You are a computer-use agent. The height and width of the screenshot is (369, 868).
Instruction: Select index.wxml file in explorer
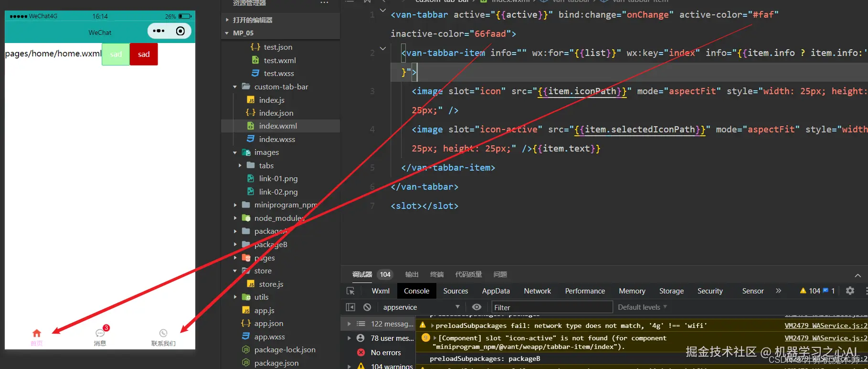(278, 126)
